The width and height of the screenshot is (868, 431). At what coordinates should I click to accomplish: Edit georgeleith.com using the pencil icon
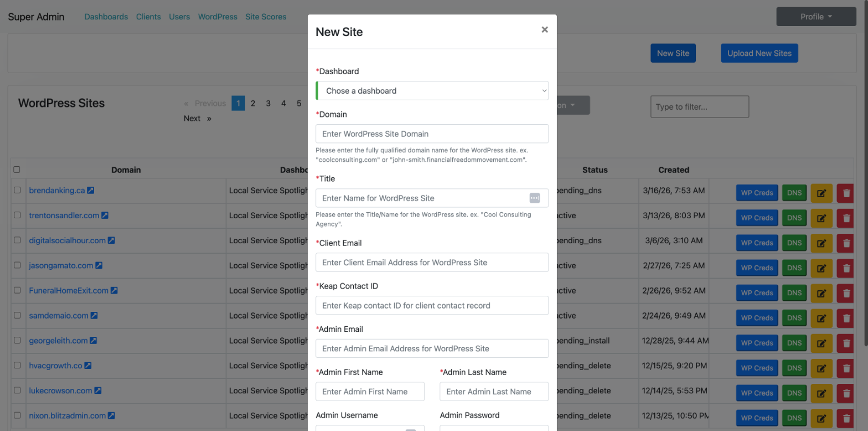click(x=821, y=343)
